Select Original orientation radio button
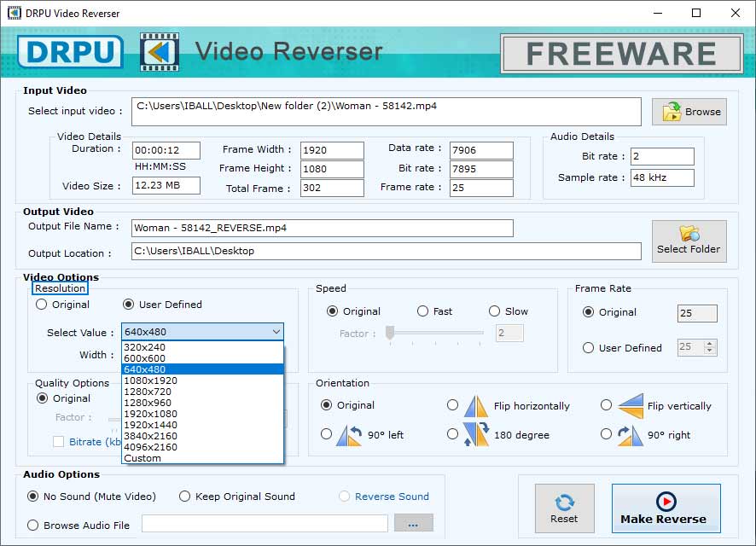 [327, 405]
